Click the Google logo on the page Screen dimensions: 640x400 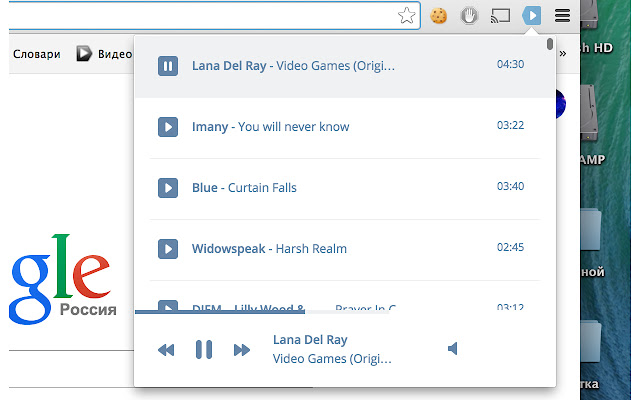(61, 279)
